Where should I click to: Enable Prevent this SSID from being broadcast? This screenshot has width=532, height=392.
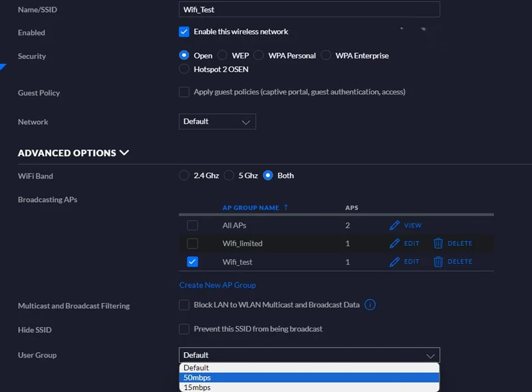(x=184, y=329)
